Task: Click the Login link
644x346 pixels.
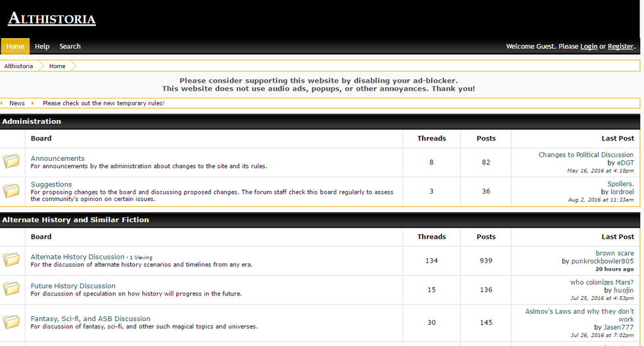Action: (589, 47)
